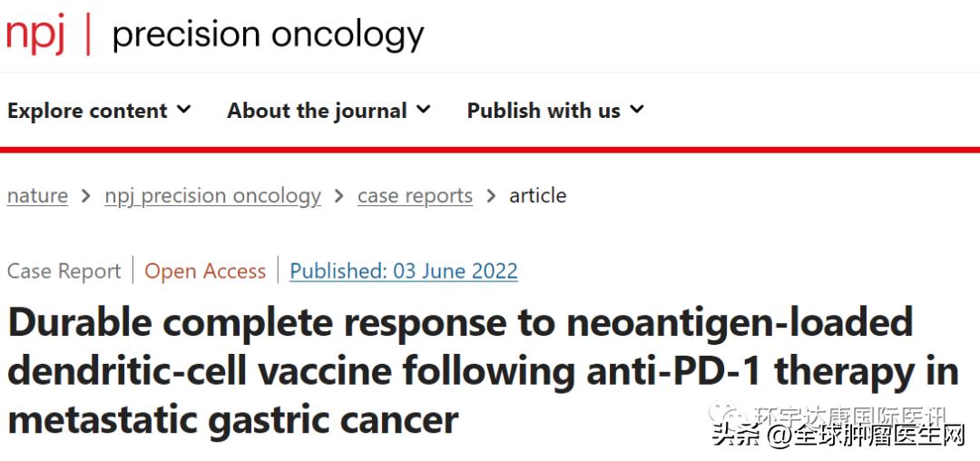Click the breadcrumb arrow after case reports

click(491, 196)
